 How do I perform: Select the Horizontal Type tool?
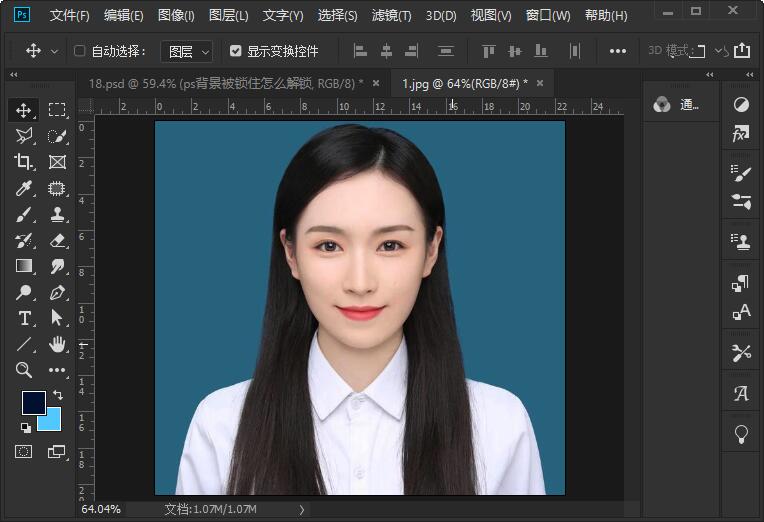click(23, 318)
